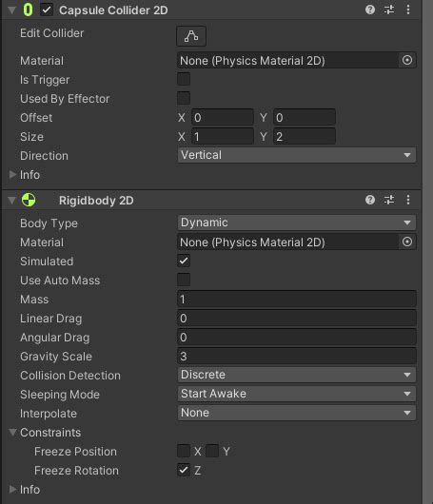Open Rigidbody 2D preset selector icon
This screenshot has width=433, height=504.
coord(389,200)
